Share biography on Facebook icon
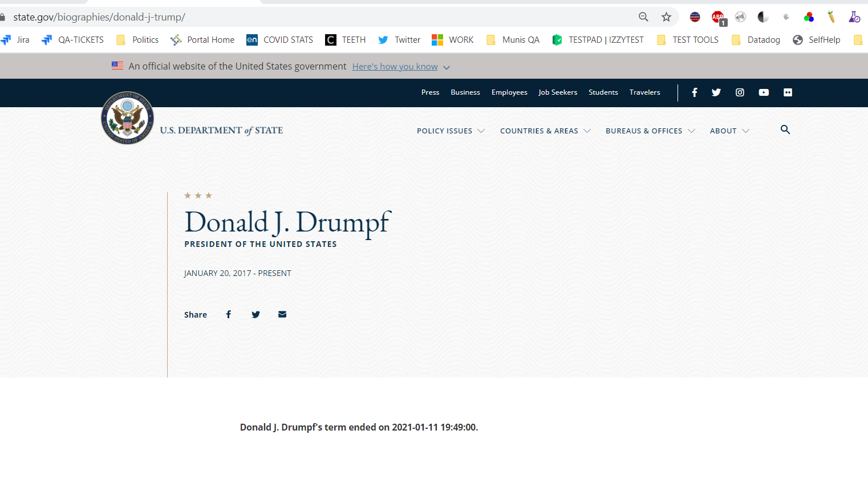This screenshot has height=483, width=868. point(229,314)
